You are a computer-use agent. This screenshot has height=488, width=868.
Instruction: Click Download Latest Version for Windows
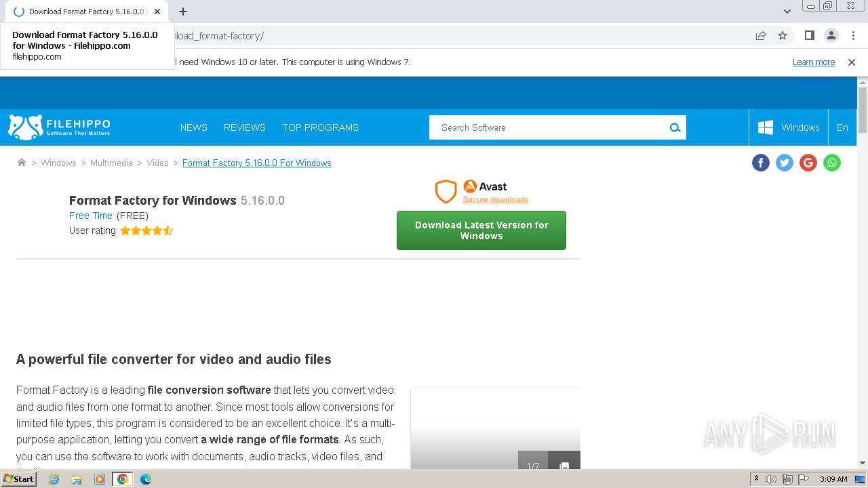coord(481,230)
